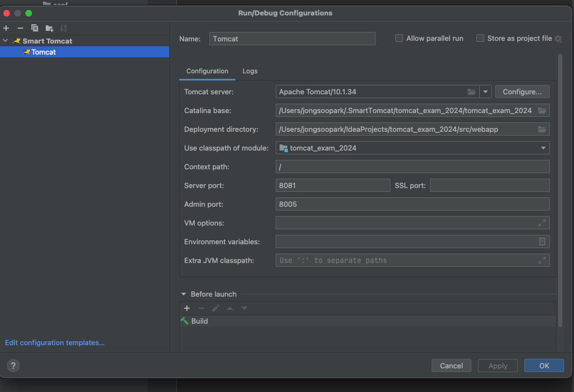Browse folder for Deployment directory
The image size is (574, 392).
point(542,129)
